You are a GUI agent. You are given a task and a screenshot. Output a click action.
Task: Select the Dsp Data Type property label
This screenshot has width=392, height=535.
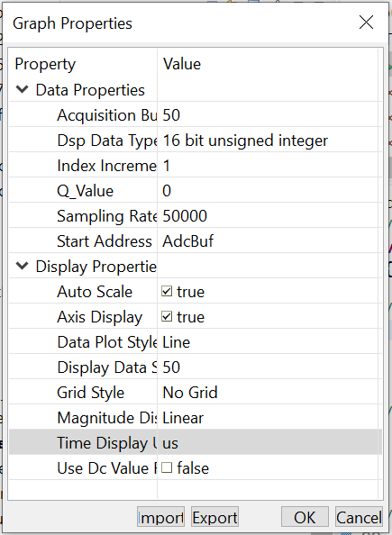[107, 141]
